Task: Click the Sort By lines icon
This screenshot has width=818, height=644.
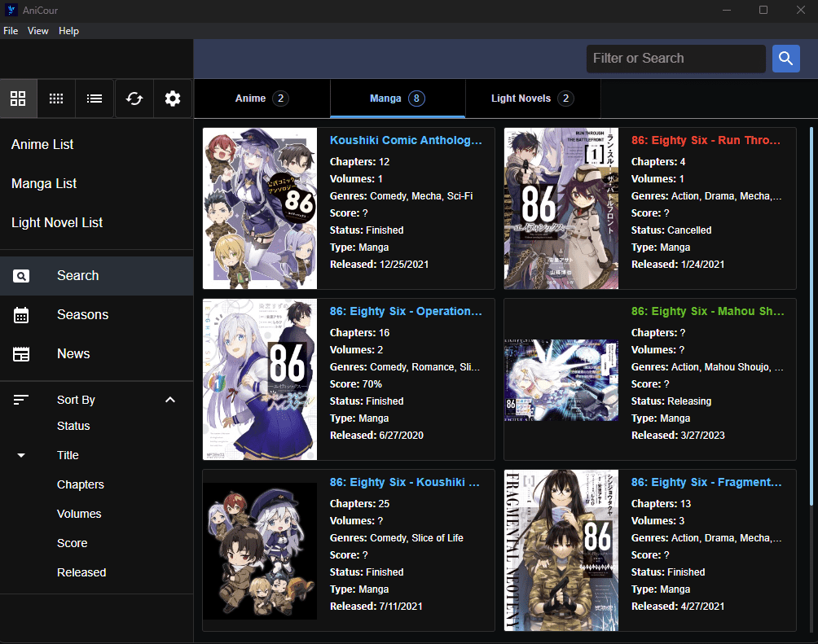Action: (21, 400)
